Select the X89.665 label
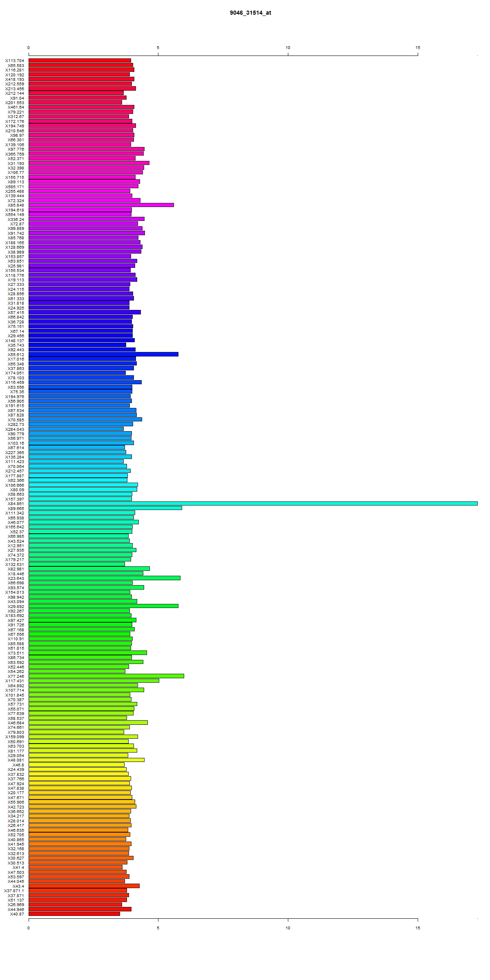This screenshot has width=490, height=980. coord(16,508)
